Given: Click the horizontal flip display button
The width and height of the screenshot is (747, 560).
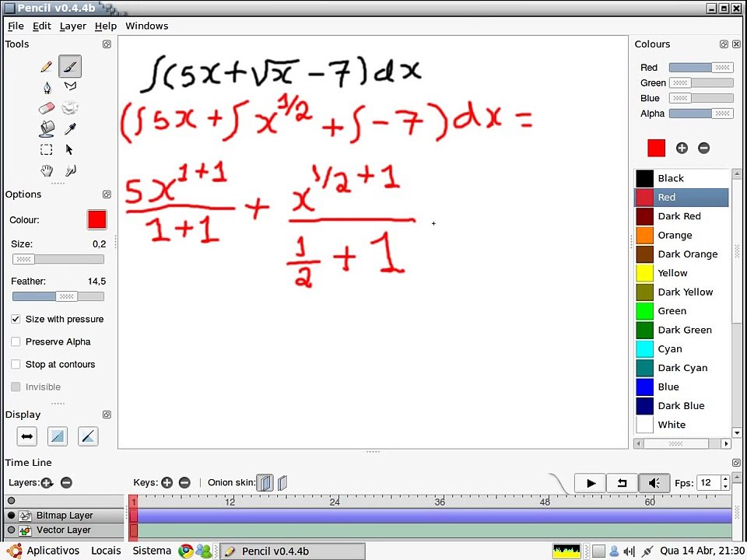Looking at the screenshot, I should (26, 436).
